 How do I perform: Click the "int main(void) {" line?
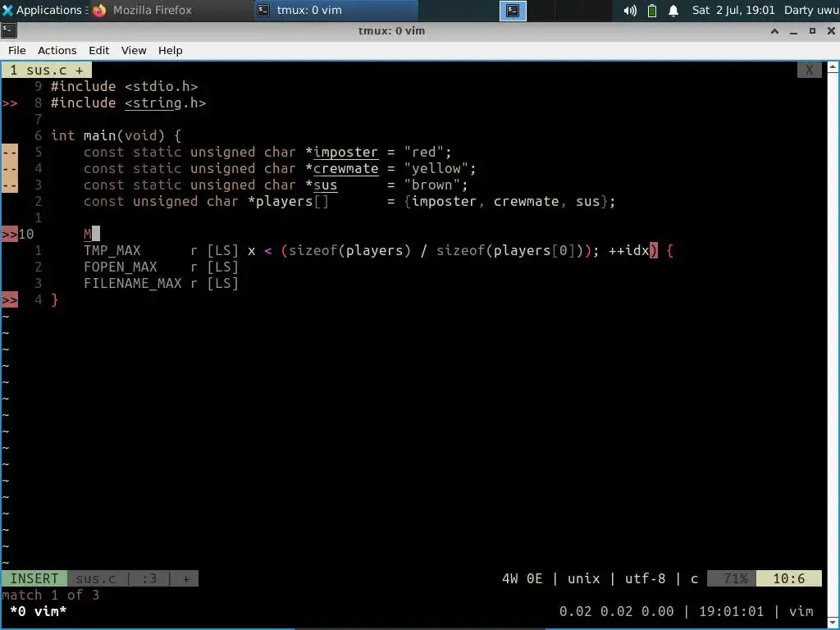[116, 135]
